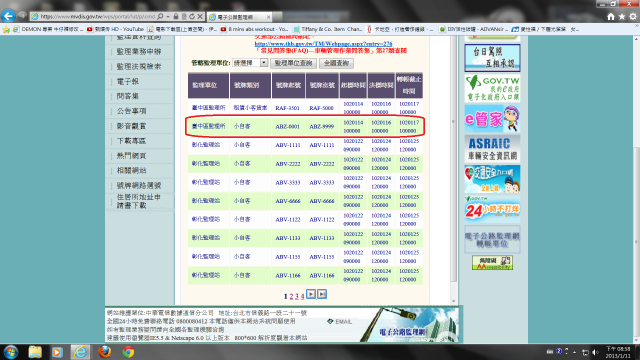Open the 公告事項 sidebar menu item
This screenshot has height=360, width=640.
click(x=131, y=111)
